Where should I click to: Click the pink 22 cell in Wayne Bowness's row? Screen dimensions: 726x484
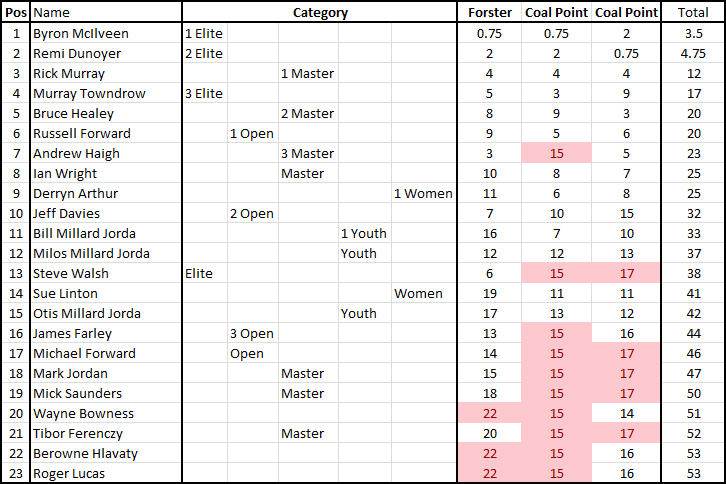489,413
